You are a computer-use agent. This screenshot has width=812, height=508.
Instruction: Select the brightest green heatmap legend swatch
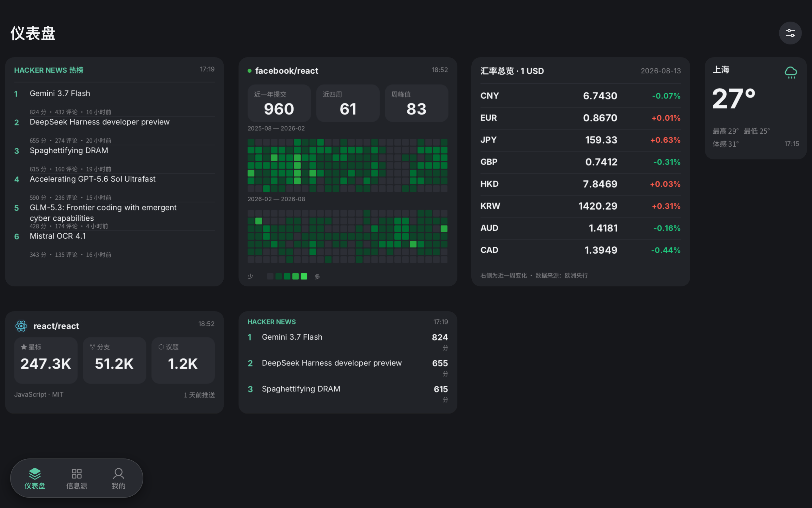[304, 276]
